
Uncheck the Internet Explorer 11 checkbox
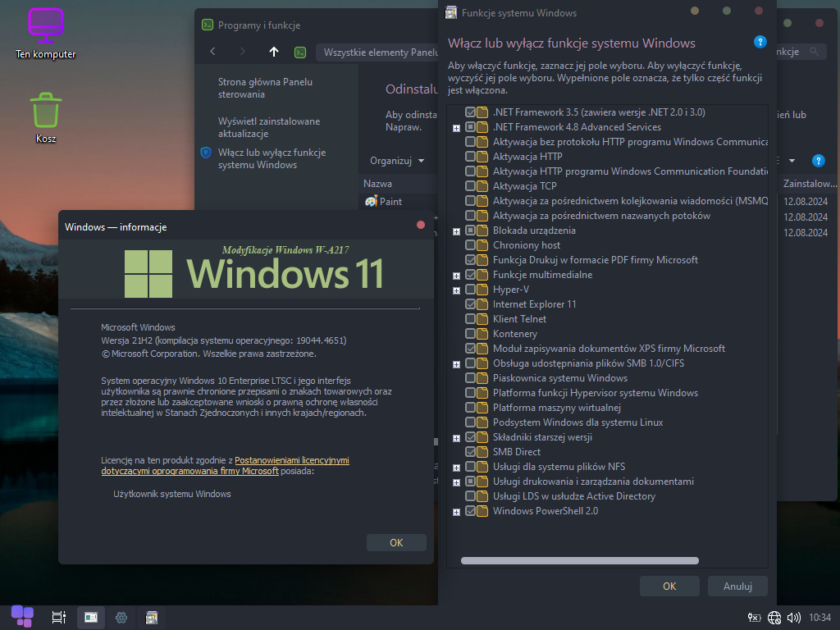point(470,304)
